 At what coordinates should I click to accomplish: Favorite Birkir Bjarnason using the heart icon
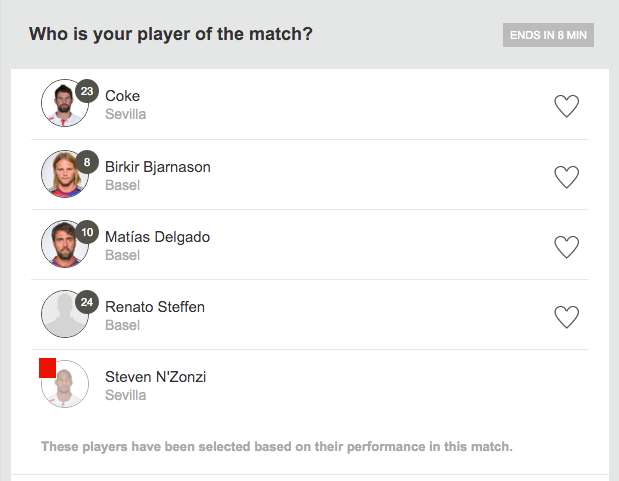(566, 177)
